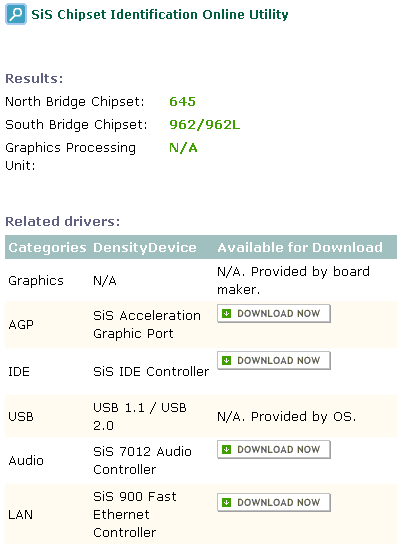This screenshot has height=549, width=403.
Task: Click the magnifier icon beside the utility title
Action: (x=16, y=14)
